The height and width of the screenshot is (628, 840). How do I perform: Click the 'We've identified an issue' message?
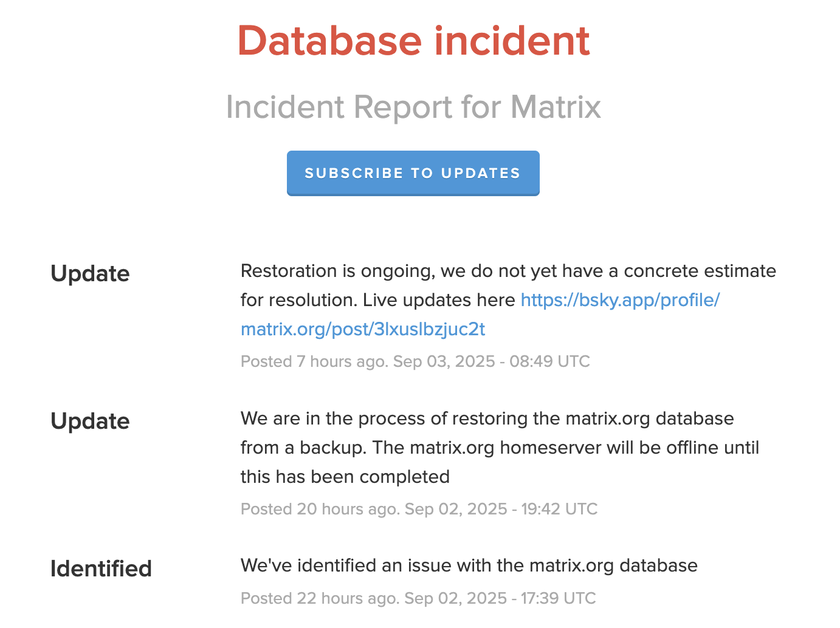tap(469, 565)
